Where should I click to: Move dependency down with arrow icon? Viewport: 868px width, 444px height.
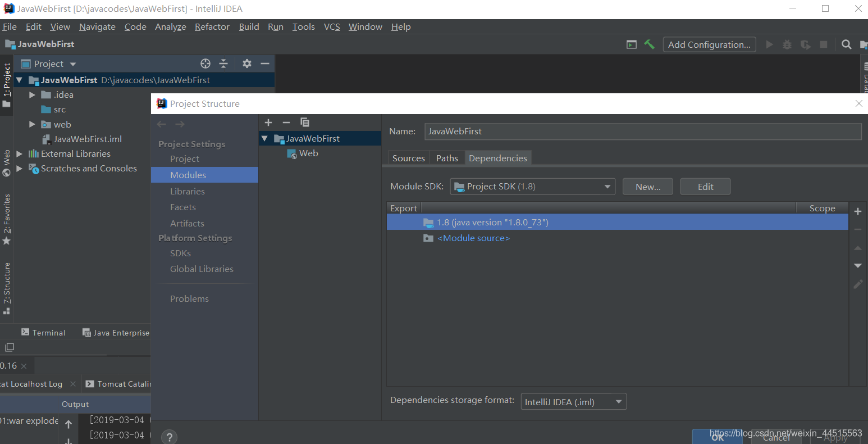(x=858, y=265)
